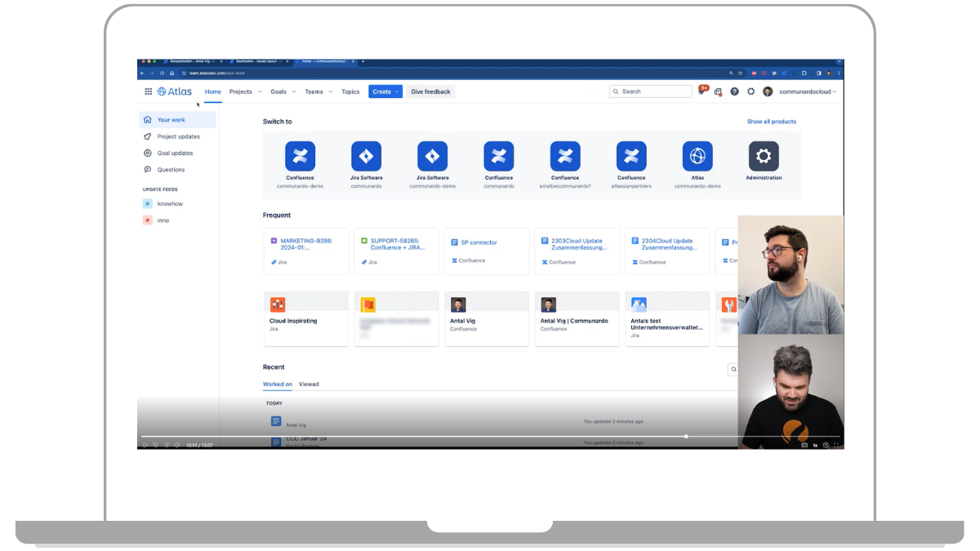The image size is (980, 551).
Task: Switch to Atlas communardo-demo globe icon
Action: 697,157
